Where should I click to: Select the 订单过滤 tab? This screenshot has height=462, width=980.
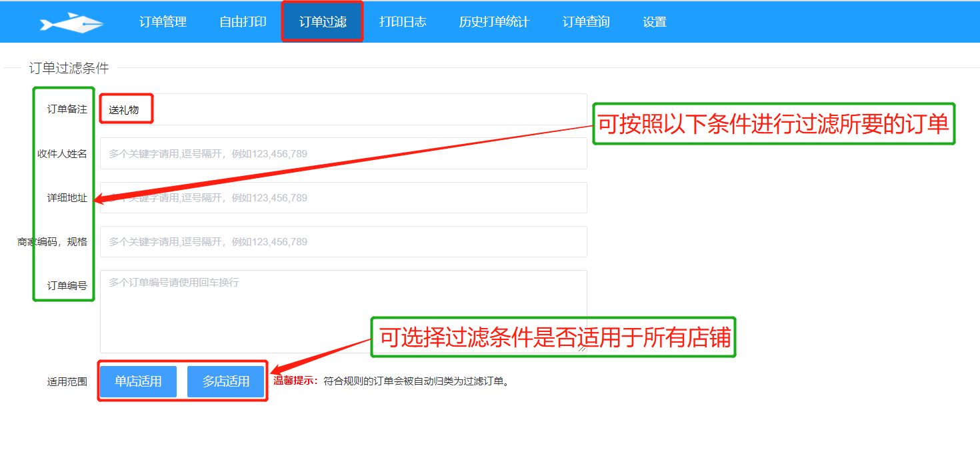coord(323,22)
